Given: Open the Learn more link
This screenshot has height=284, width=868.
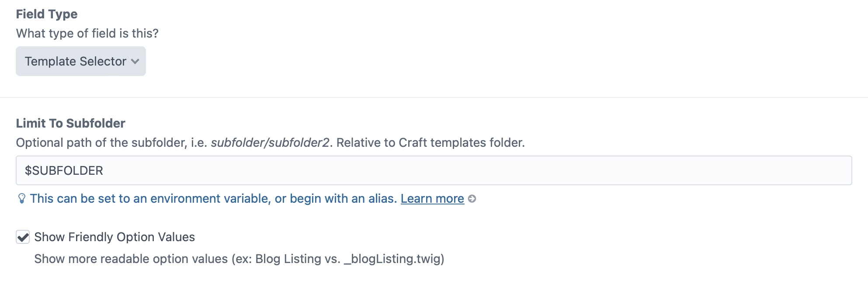Looking at the screenshot, I should pyautogui.click(x=432, y=199).
